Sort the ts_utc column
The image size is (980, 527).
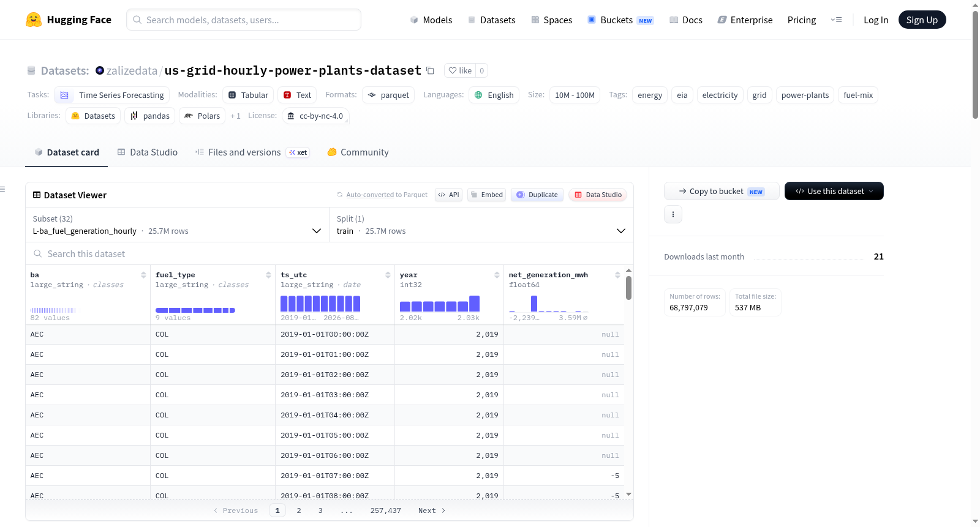coord(388,275)
